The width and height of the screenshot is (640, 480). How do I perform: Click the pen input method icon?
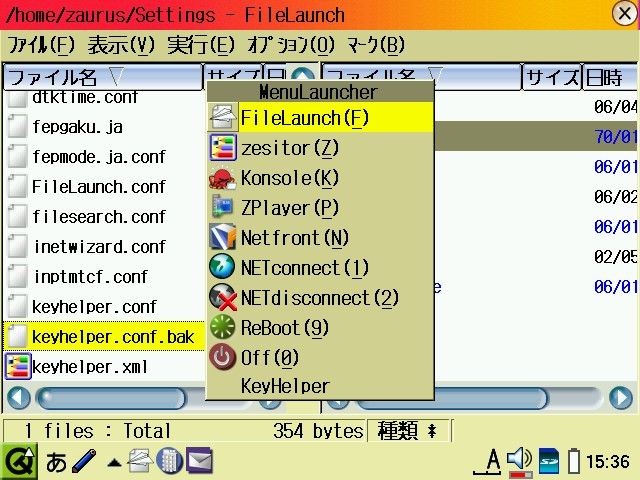(84, 461)
